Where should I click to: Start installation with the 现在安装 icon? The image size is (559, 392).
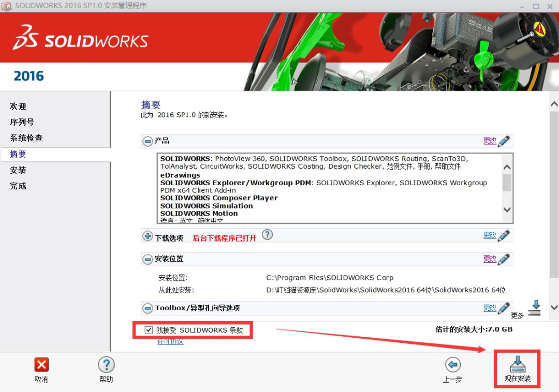click(518, 364)
